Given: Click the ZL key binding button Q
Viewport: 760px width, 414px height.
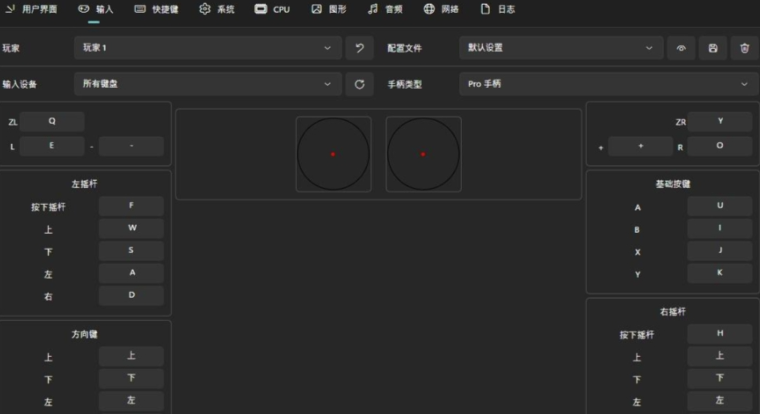Looking at the screenshot, I should [52, 121].
